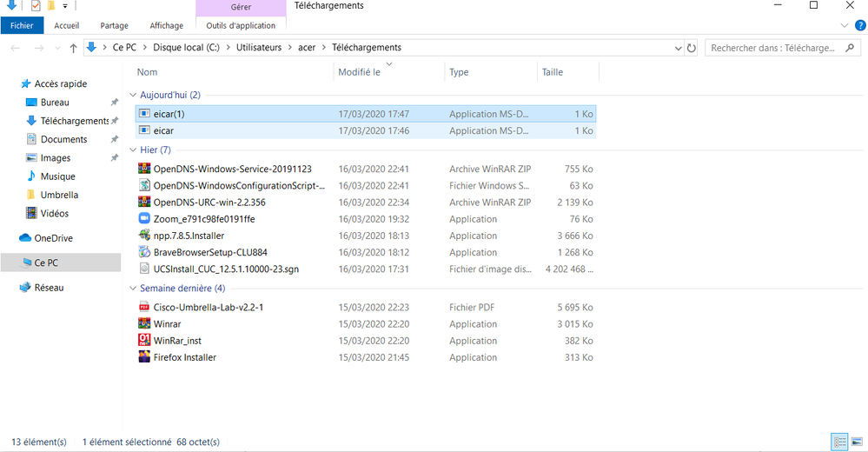Select Accès rapide in navigation pane
The width and height of the screenshot is (868, 452).
[60, 83]
